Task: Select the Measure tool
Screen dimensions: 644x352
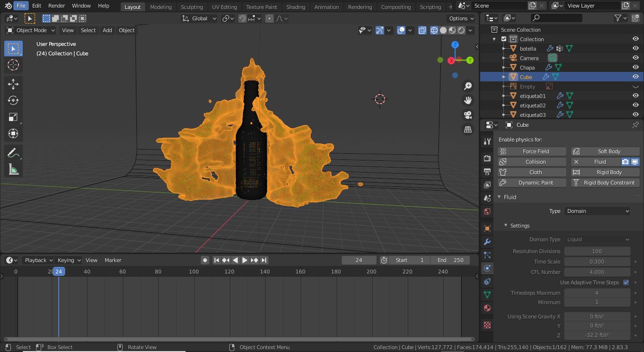Action: (13, 169)
